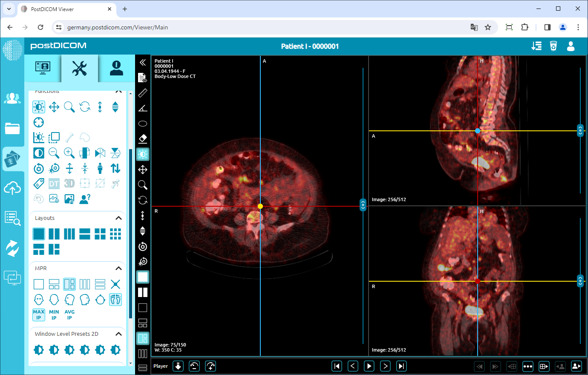
Task: Switch to the patient information tab
Action: [116, 68]
